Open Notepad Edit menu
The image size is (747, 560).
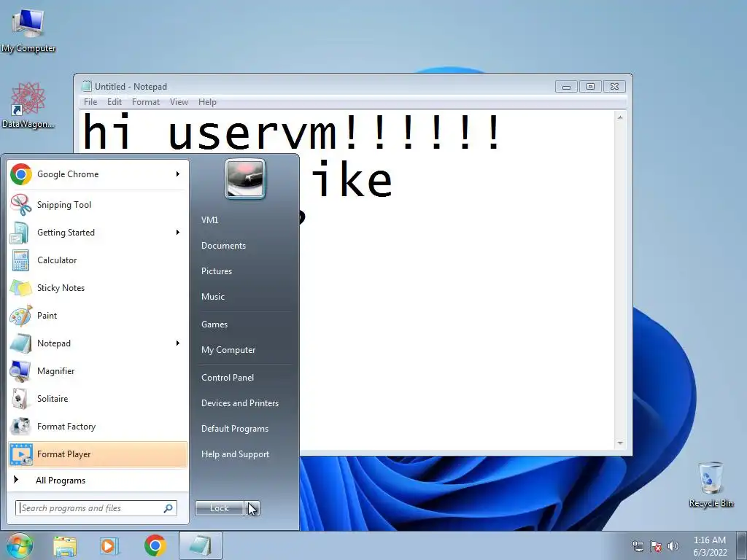[115, 102]
